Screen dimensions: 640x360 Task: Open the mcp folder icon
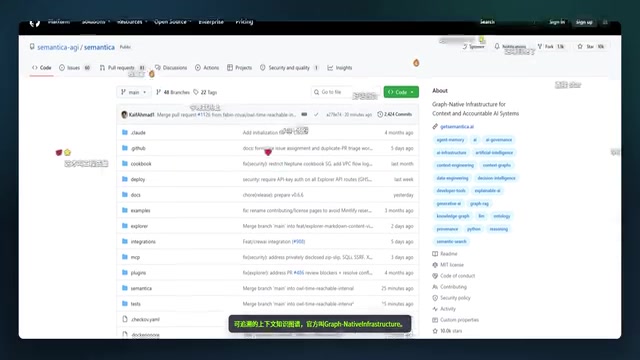point(125,257)
